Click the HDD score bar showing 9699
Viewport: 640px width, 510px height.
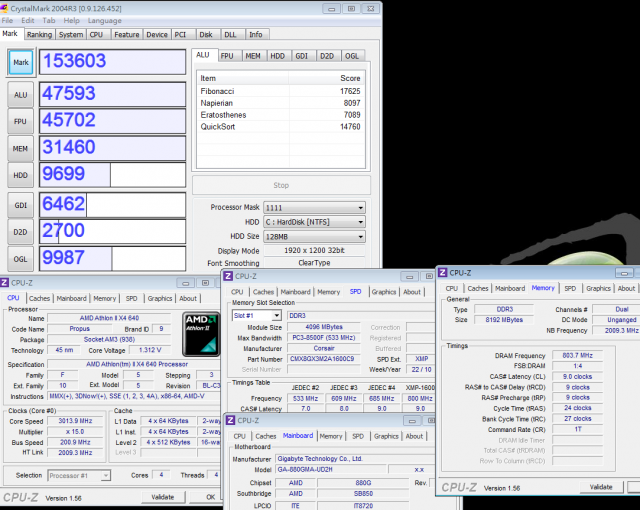(x=112, y=175)
